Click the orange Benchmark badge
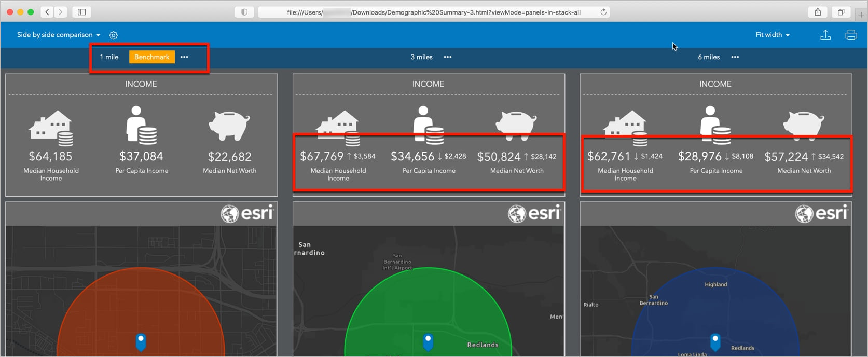868x357 pixels. (x=151, y=57)
